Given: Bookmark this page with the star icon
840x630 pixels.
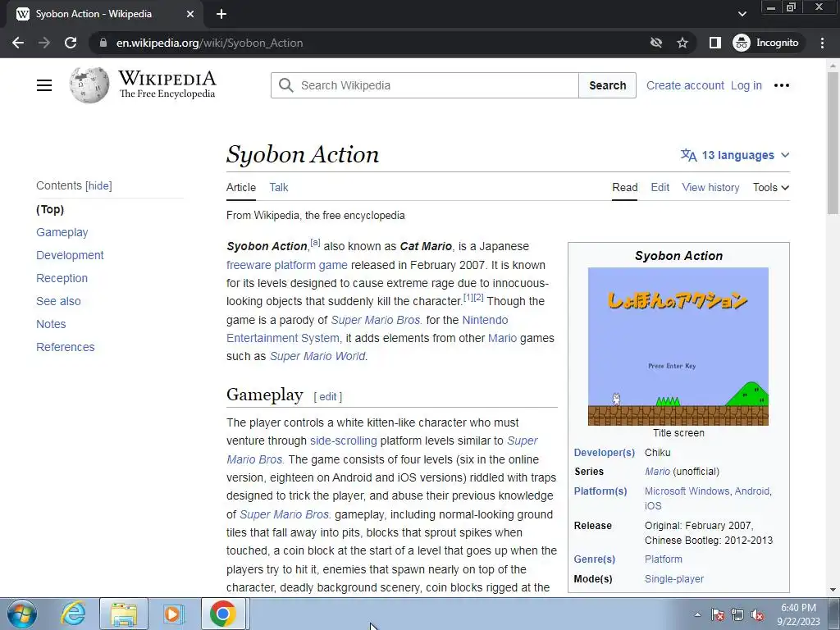Looking at the screenshot, I should (682, 43).
